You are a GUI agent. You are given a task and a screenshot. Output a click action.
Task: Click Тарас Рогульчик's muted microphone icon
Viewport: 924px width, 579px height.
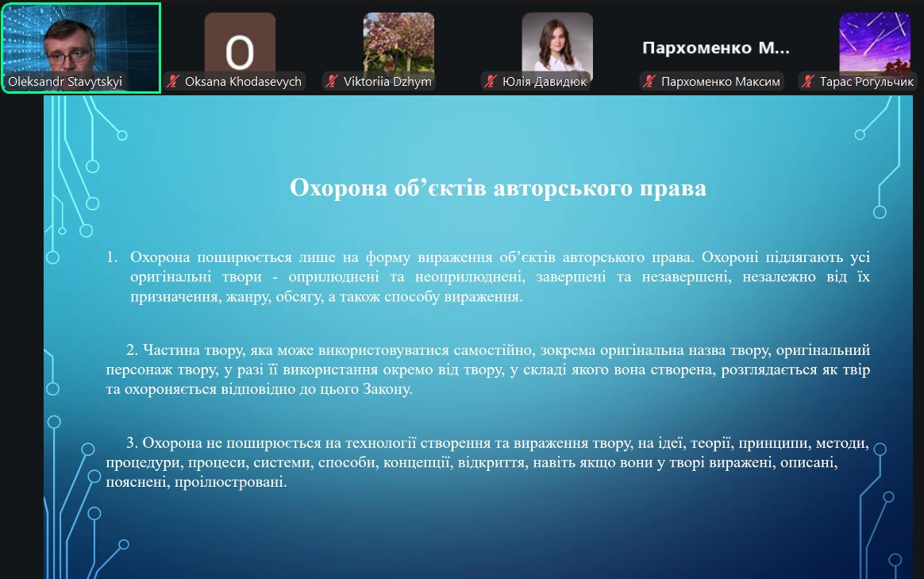(809, 81)
